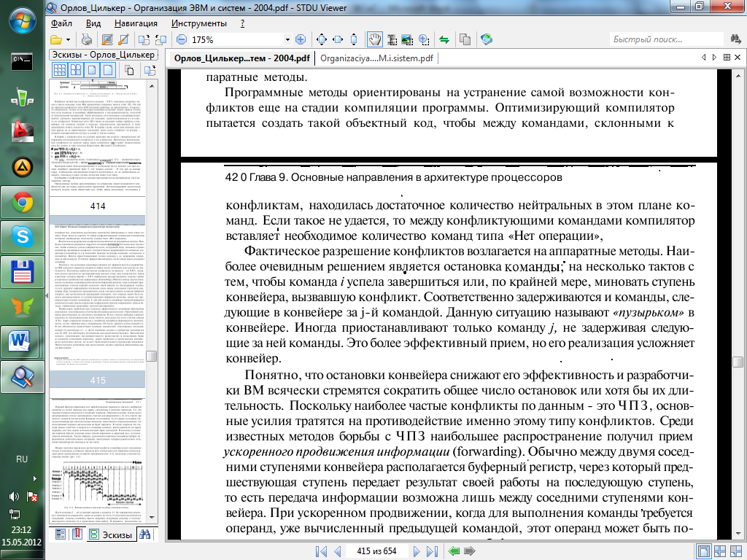The width and height of the screenshot is (747, 560).
Task: Zoom in with the plus button
Action: [x=301, y=39]
